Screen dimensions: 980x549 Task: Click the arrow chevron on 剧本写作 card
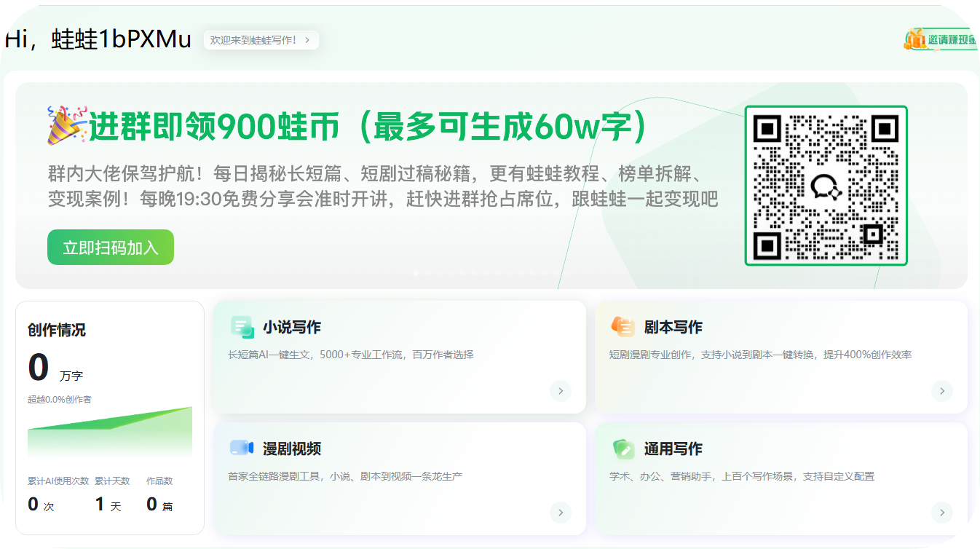point(941,391)
